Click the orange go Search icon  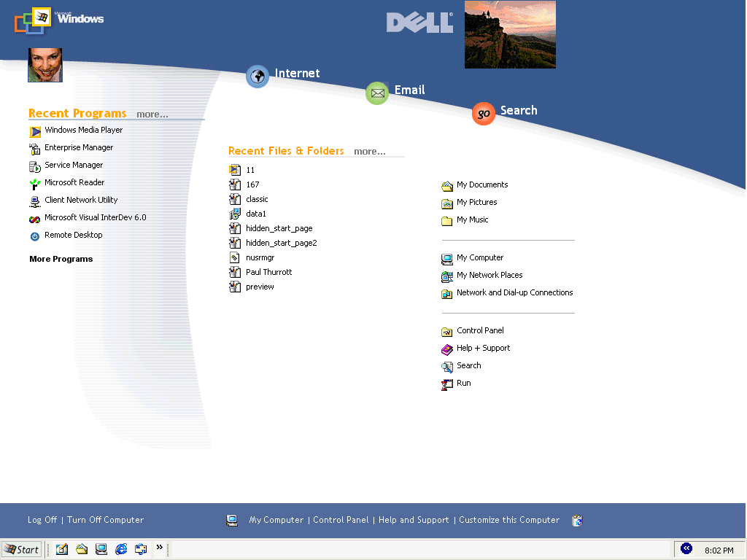[483, 114]
